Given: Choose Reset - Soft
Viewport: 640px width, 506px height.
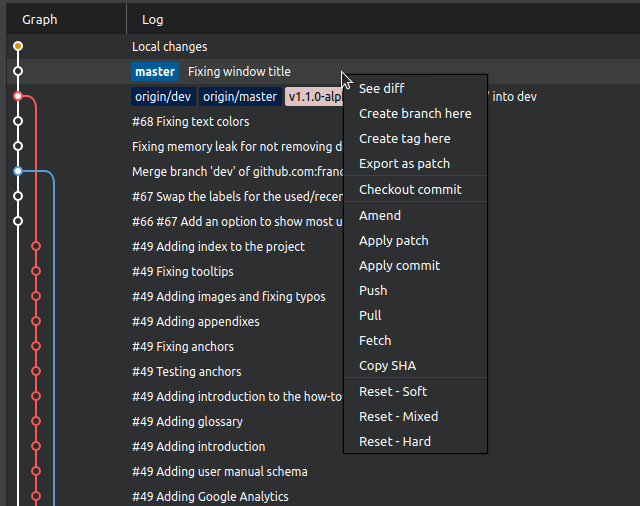Looking at the screenshot, I should (x=416, y=392).
